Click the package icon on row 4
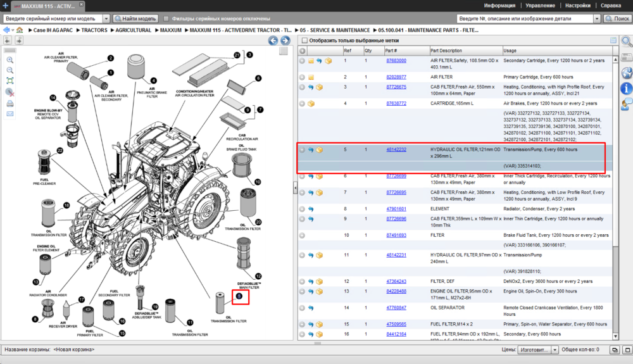Image resolution: width=633 pixels, height=364 pixels. [x=311, y=104]
